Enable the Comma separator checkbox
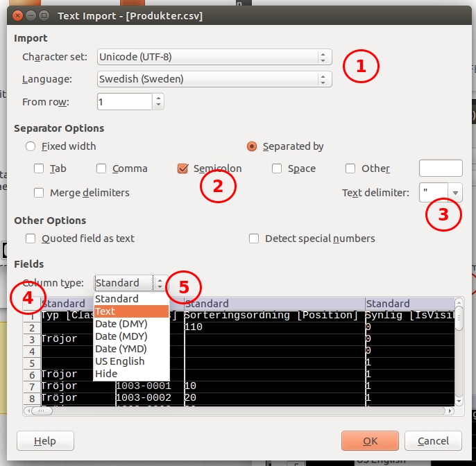 [x=101, y=169]
